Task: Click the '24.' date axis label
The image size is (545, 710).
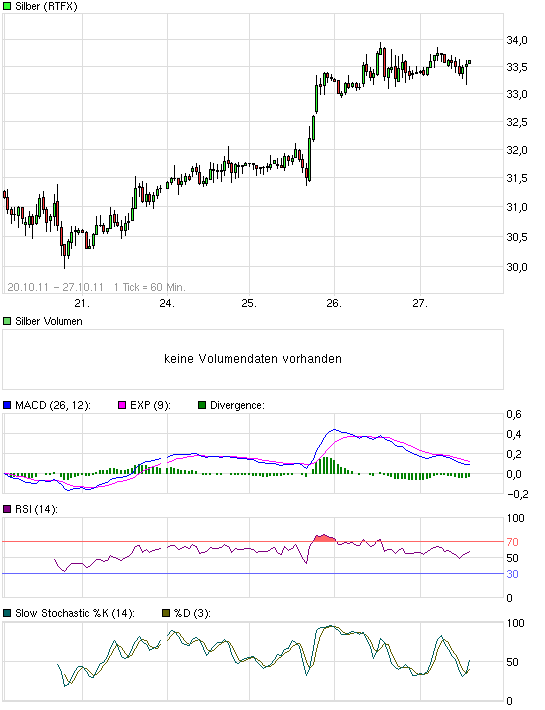Action: click(167, 303)
